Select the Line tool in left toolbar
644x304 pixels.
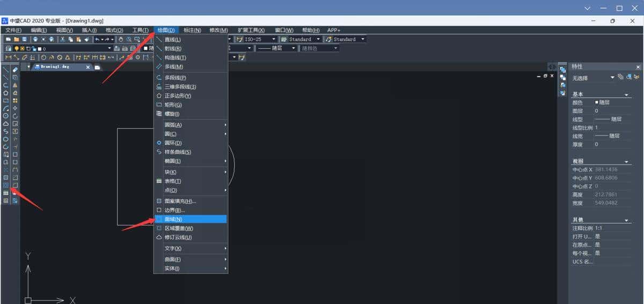coord(6,69)
